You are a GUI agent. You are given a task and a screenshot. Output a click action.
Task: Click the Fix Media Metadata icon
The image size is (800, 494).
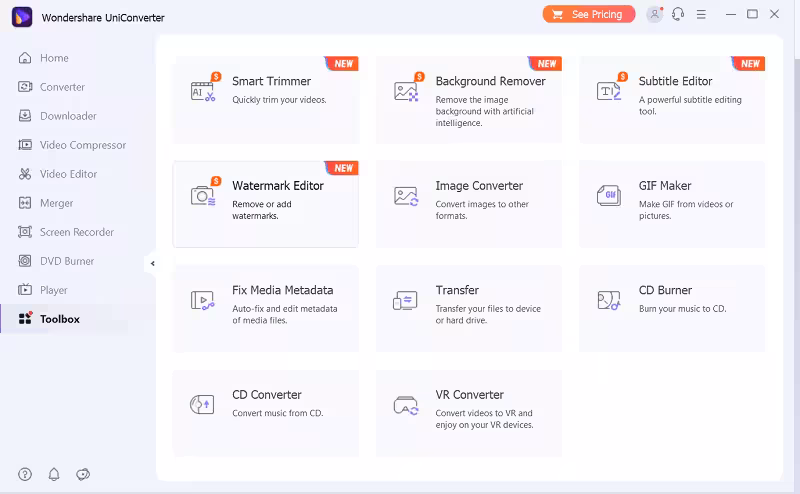[203, 301]
